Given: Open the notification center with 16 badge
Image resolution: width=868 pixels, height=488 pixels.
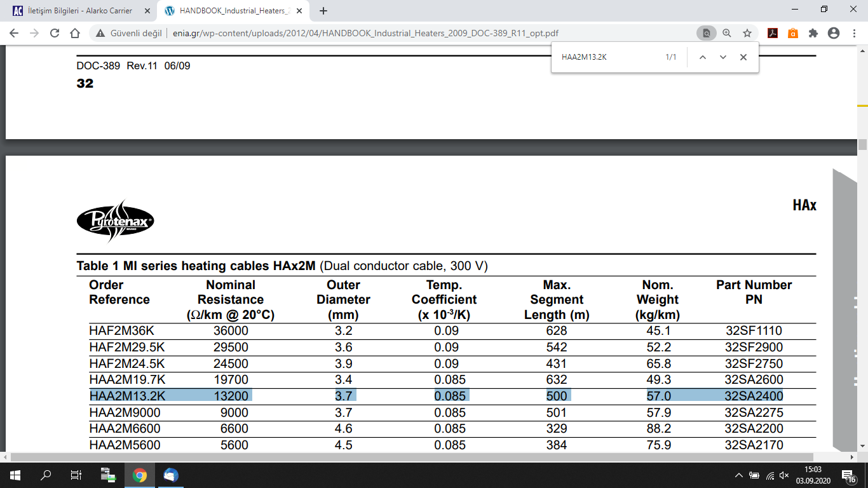Looking at the screenshot, I should pos(850,475).
